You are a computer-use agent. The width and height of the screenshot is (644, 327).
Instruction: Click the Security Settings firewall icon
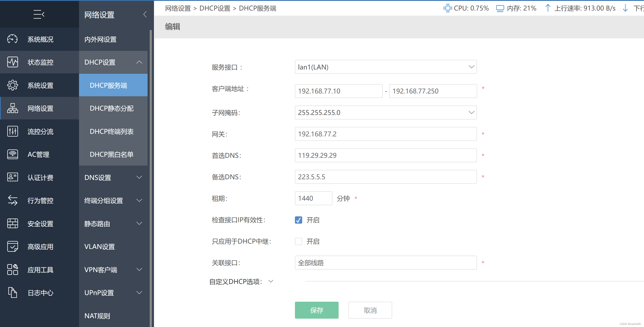point(12,223)
